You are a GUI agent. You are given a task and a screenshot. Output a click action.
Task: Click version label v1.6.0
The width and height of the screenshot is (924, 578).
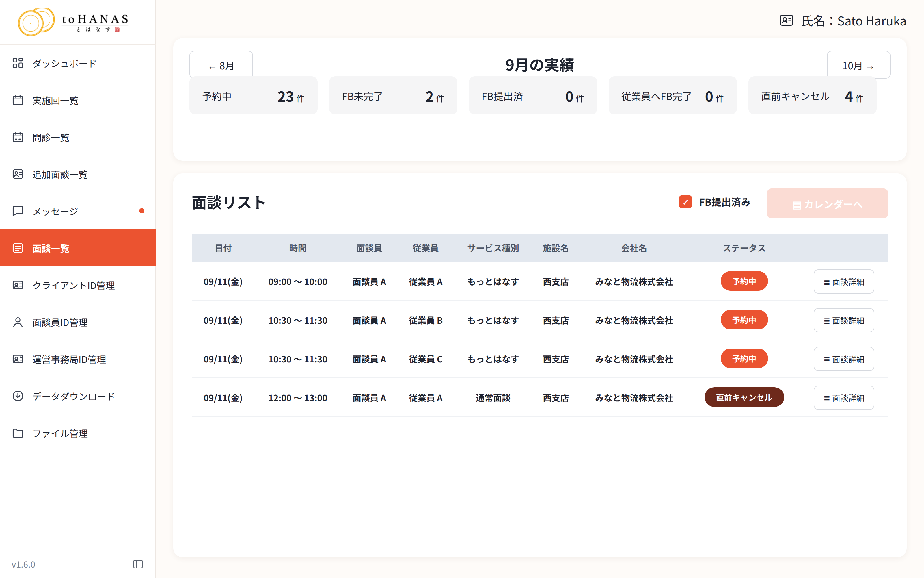tap(23, 564)
